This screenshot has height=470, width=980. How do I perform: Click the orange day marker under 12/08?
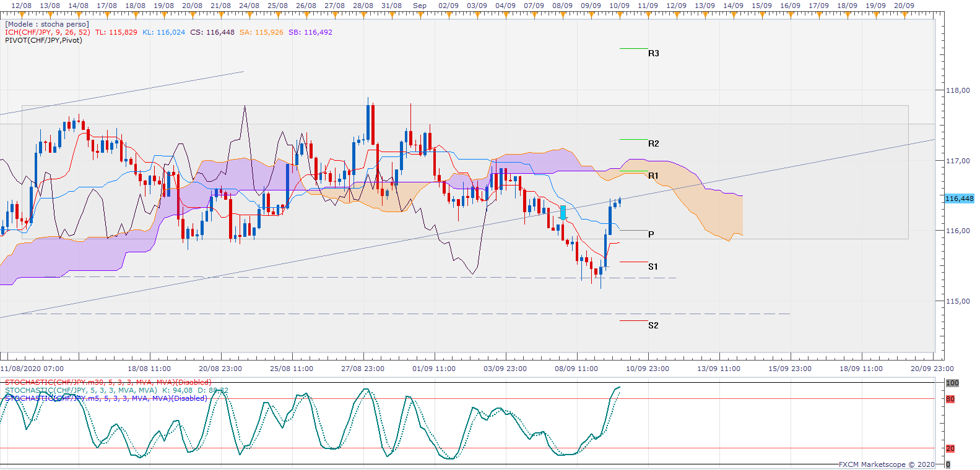tap(22, 12)
